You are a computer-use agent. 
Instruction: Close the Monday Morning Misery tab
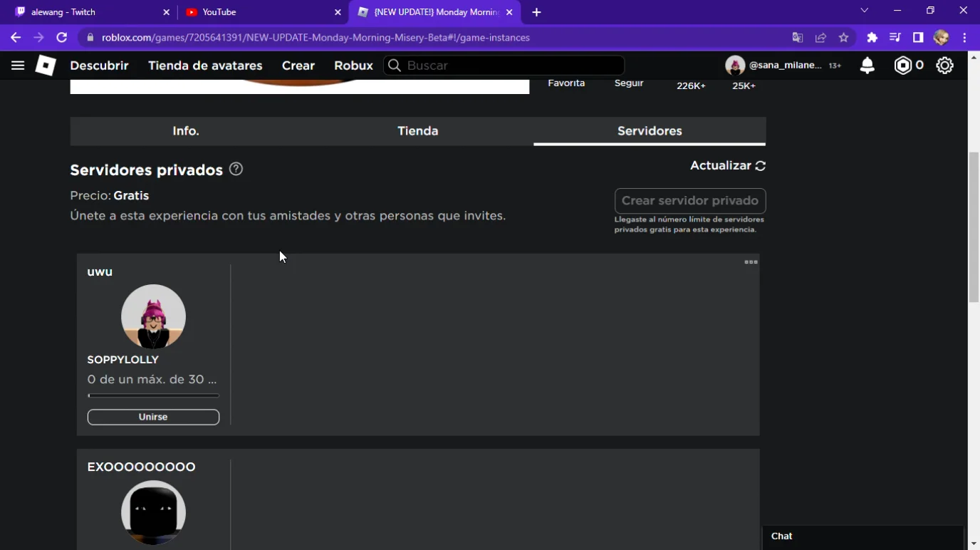pos(509,12)
